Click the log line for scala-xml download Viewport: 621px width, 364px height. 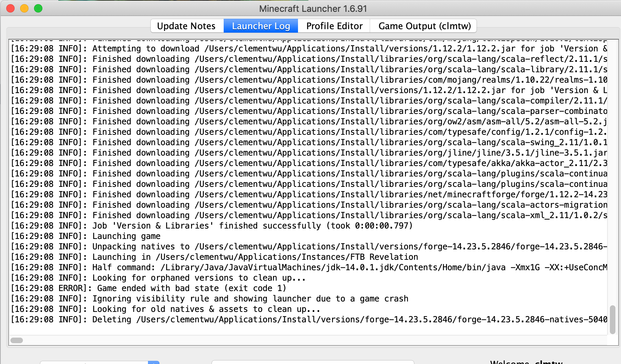click(x=309, y=215)
